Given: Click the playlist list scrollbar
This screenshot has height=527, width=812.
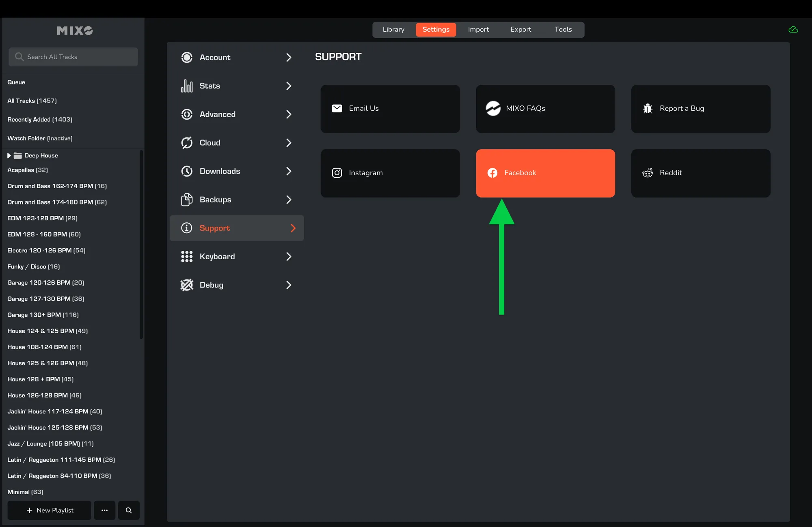Looking at the screenshot, I should click(141, 243).
